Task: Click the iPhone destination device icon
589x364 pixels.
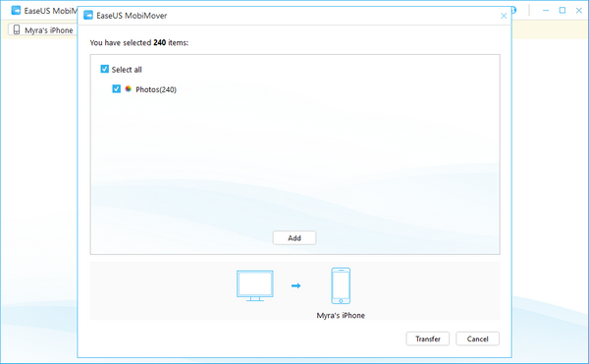Action: [341, 286]
